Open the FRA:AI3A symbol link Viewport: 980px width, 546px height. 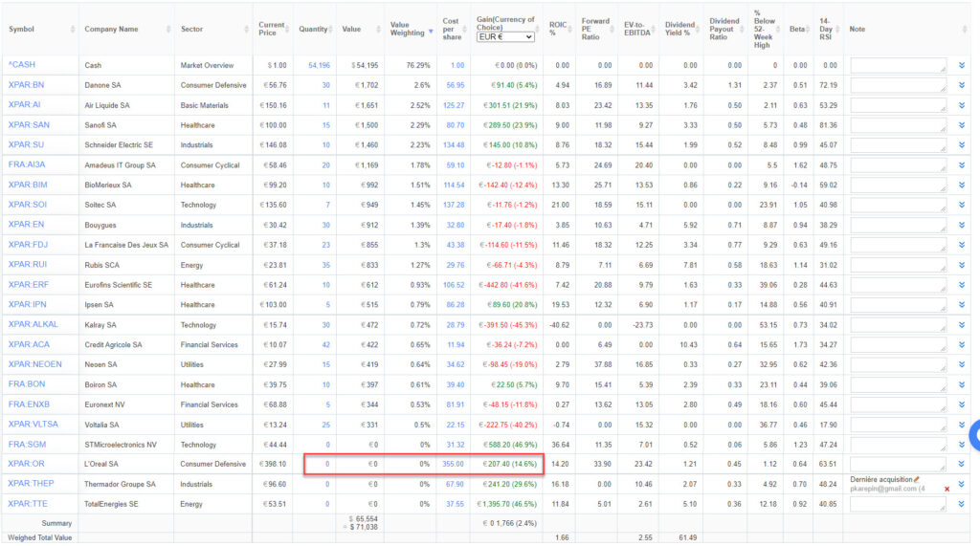pos(27,164)
